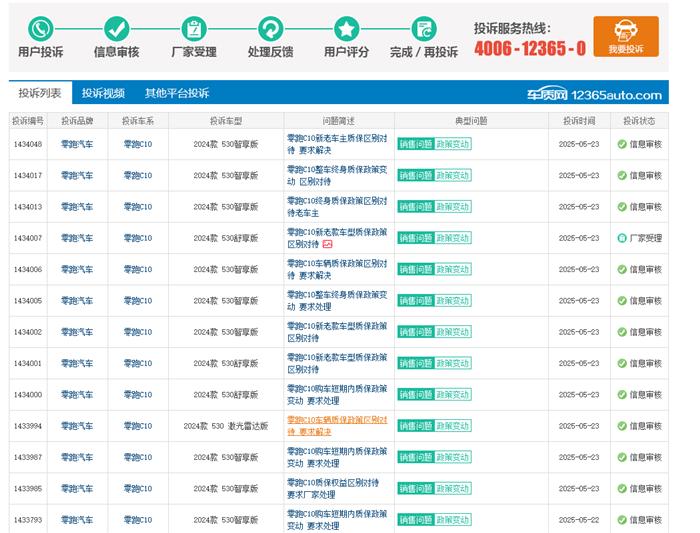Click status icon for complaint 1433987

[x=622, y=457]
